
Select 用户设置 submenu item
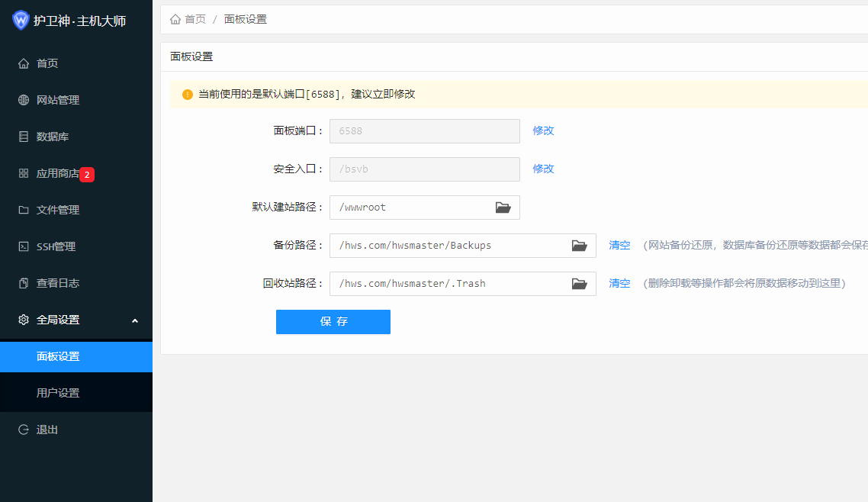coord(58,393)
